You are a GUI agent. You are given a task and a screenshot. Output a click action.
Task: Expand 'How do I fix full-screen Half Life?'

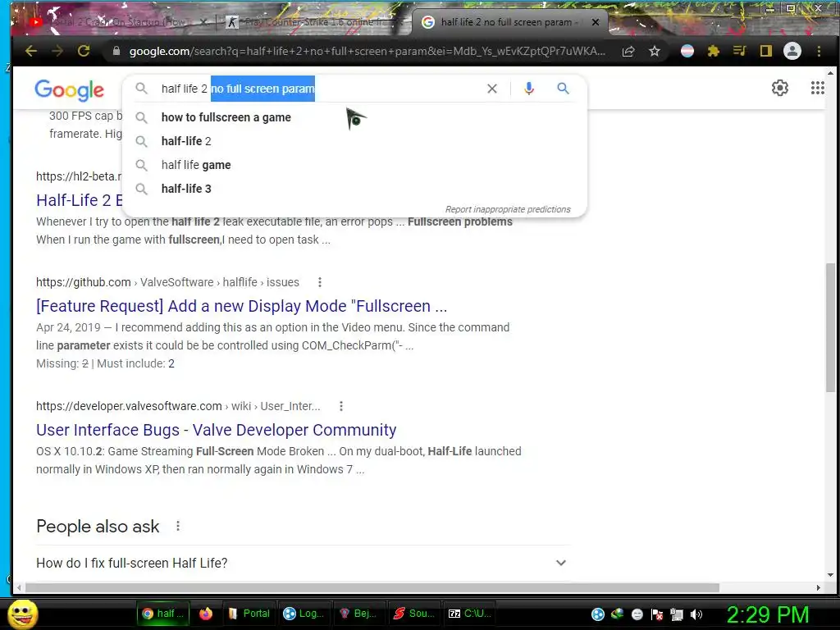tap(304, 563)
